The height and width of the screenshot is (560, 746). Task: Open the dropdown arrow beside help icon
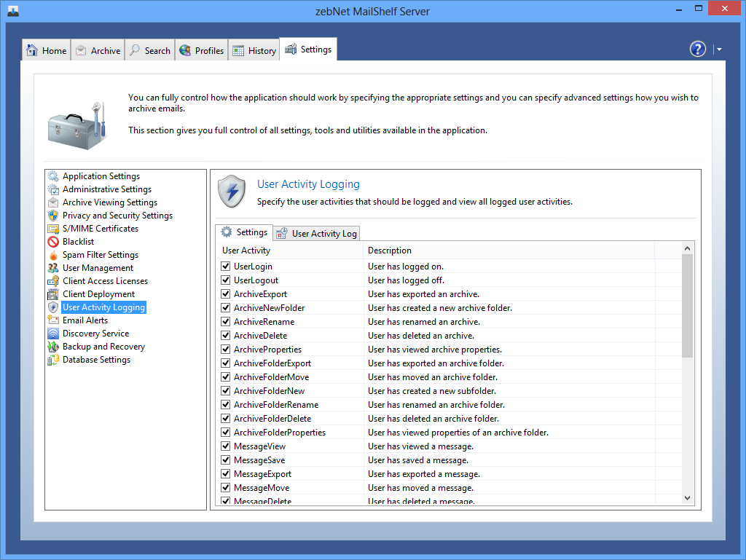pos(719,50)
